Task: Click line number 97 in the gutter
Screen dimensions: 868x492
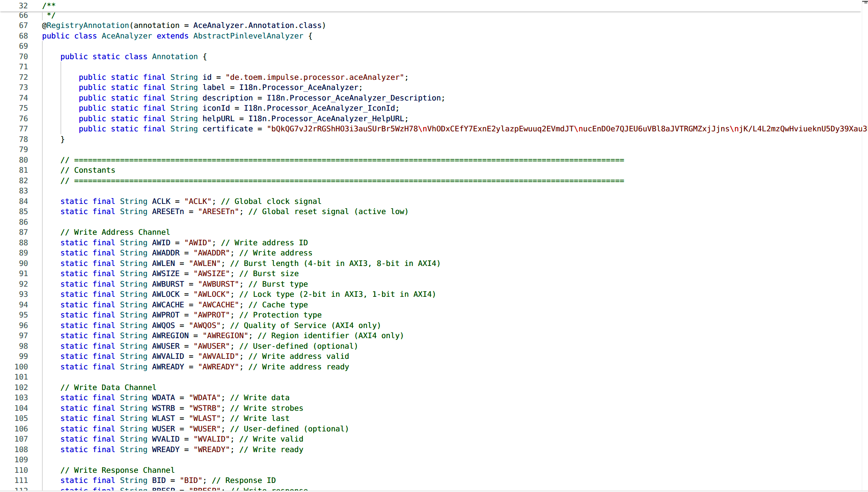Action: [23, 336]
